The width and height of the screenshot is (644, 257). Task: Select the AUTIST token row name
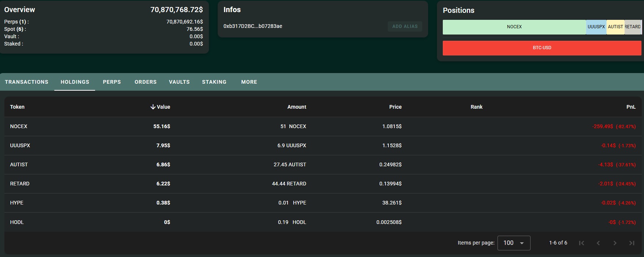click(19, 164)
